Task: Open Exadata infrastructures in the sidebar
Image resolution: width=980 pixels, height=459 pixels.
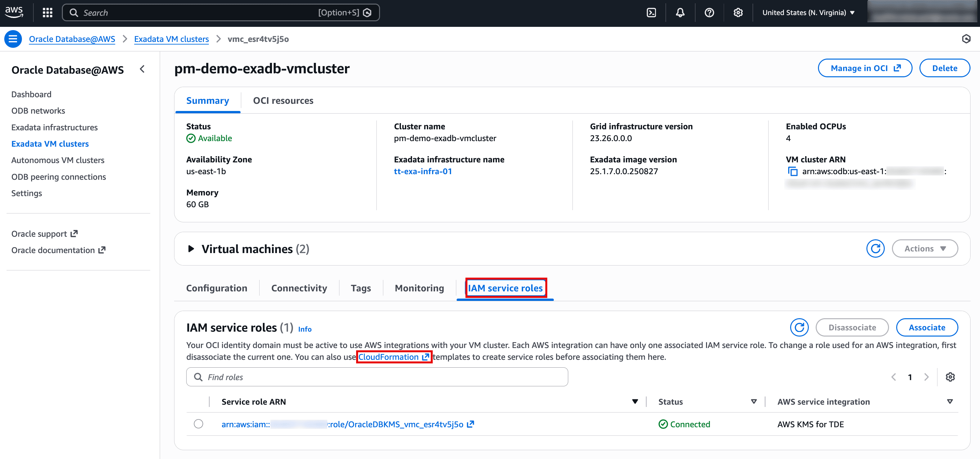Action: click(54, 127)
